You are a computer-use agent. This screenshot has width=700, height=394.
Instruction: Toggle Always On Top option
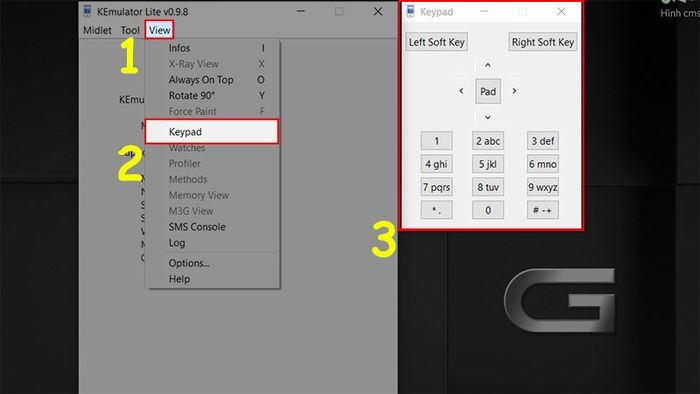212,80
